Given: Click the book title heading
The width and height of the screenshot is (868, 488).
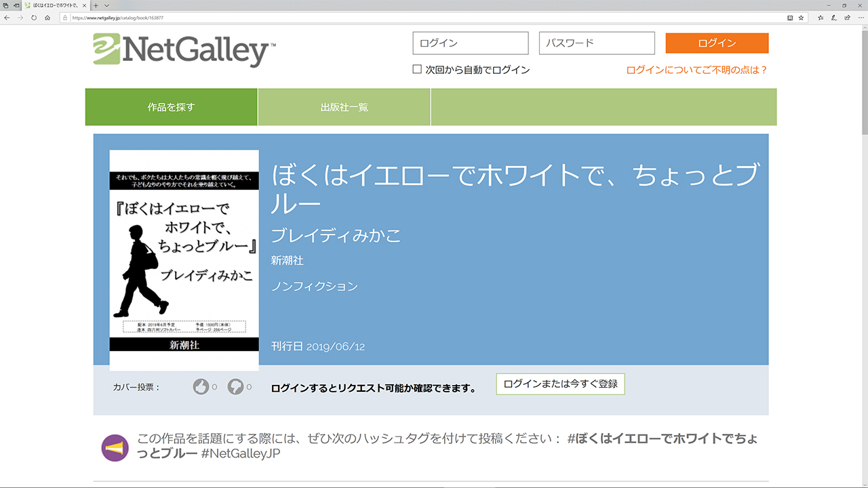Looking at the screenshot, I should click(514, 188).
